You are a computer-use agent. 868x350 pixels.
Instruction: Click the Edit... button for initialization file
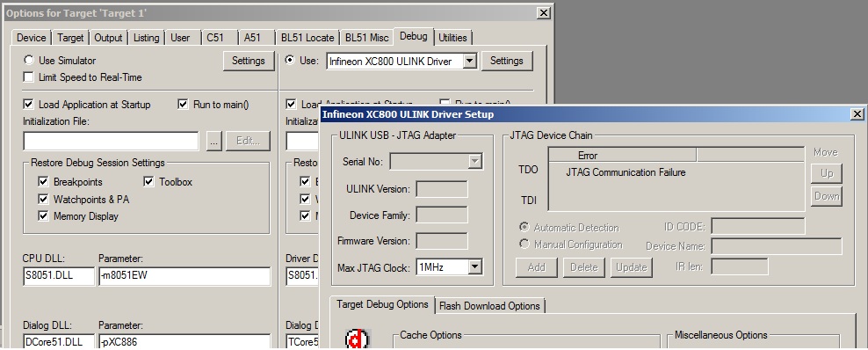(248, 141)
